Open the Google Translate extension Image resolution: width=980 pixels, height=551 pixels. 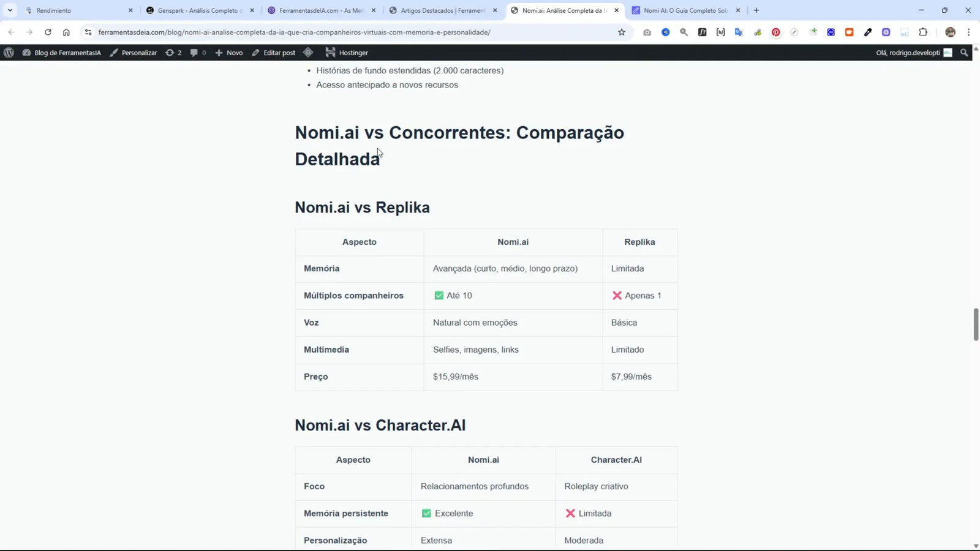tap(739, 32)
